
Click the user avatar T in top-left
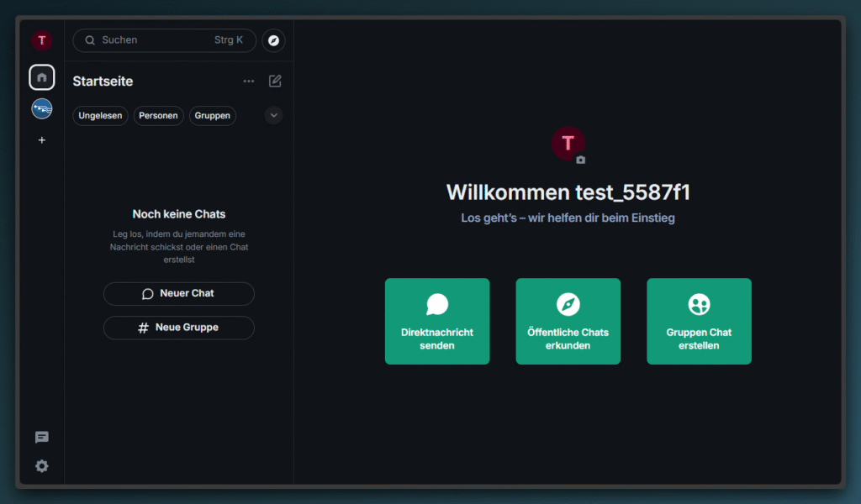tap(42, 40)
